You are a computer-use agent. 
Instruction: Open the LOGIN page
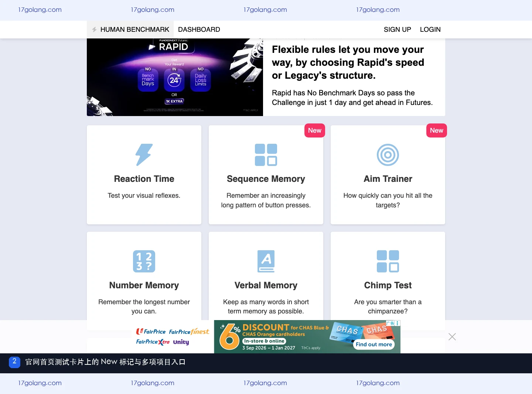[x=430, y=30]
